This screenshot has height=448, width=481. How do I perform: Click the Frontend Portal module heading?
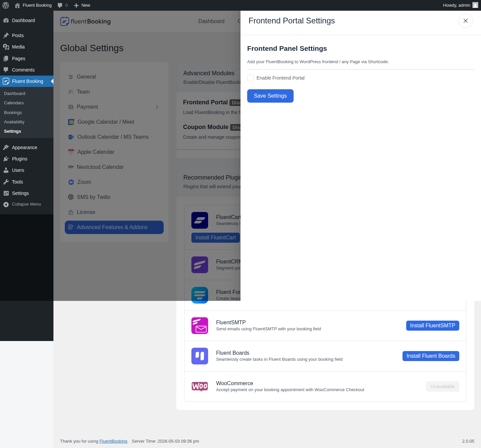(x=205, y=102)
